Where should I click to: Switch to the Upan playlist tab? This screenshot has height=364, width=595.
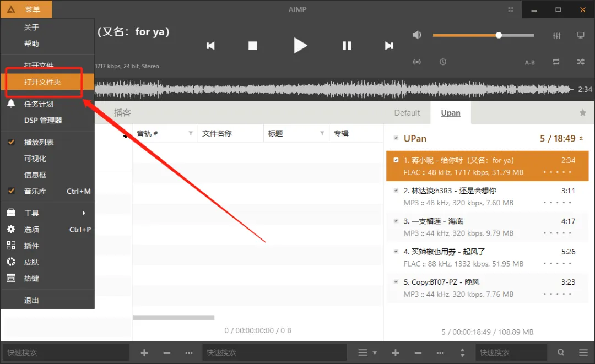click(x=451, y=112)
